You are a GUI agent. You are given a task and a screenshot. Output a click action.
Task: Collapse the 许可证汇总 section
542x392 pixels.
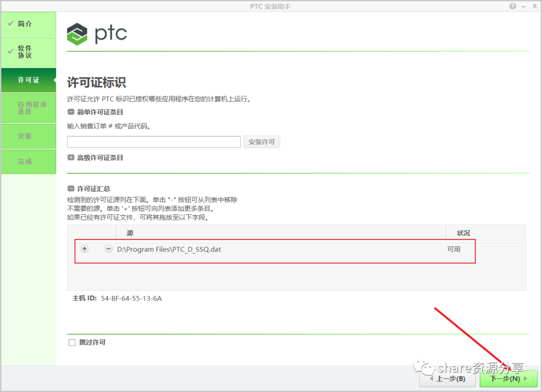coord(71,189)
